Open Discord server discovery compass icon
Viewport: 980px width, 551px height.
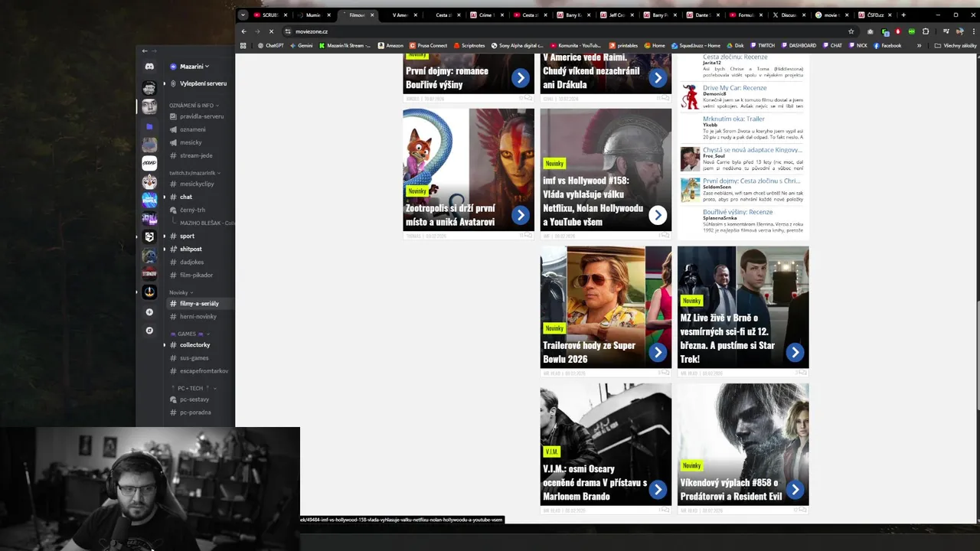click(x=149, y=331)
